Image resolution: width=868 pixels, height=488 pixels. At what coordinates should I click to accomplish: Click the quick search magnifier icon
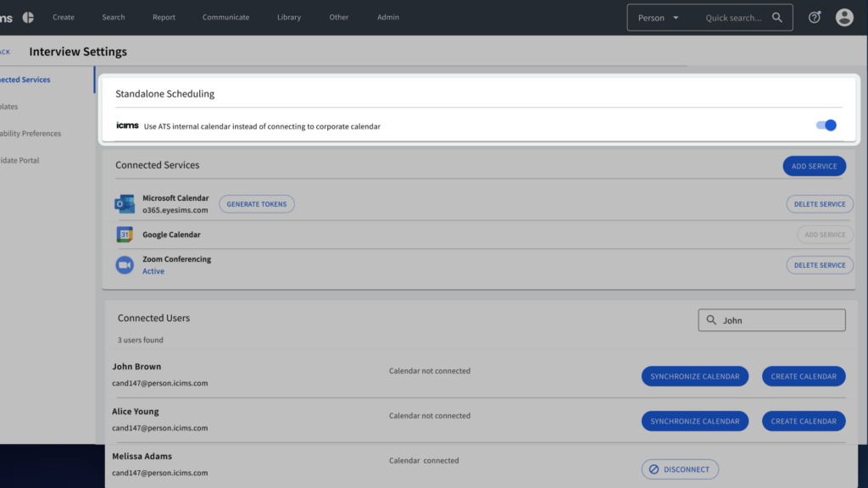777,18
